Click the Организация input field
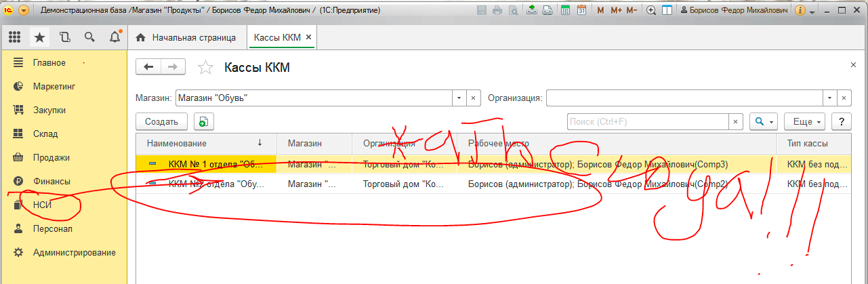 [x=684, y=98]
